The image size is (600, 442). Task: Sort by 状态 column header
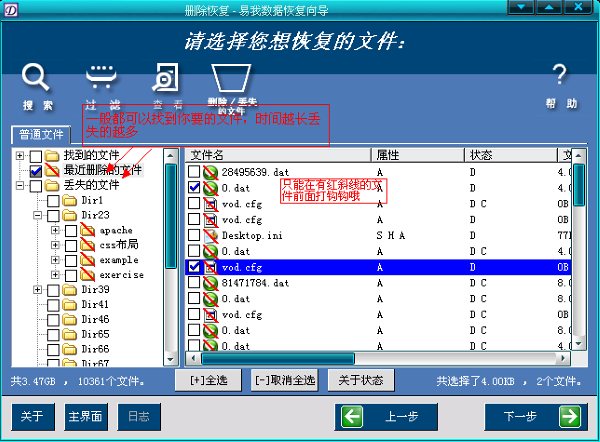511,155
